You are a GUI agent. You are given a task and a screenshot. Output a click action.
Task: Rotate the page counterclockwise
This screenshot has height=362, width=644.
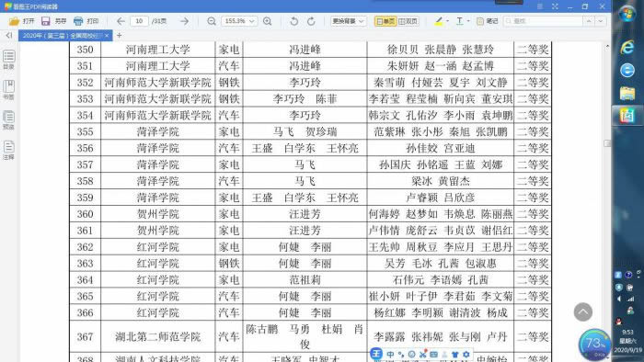(293, 21)
